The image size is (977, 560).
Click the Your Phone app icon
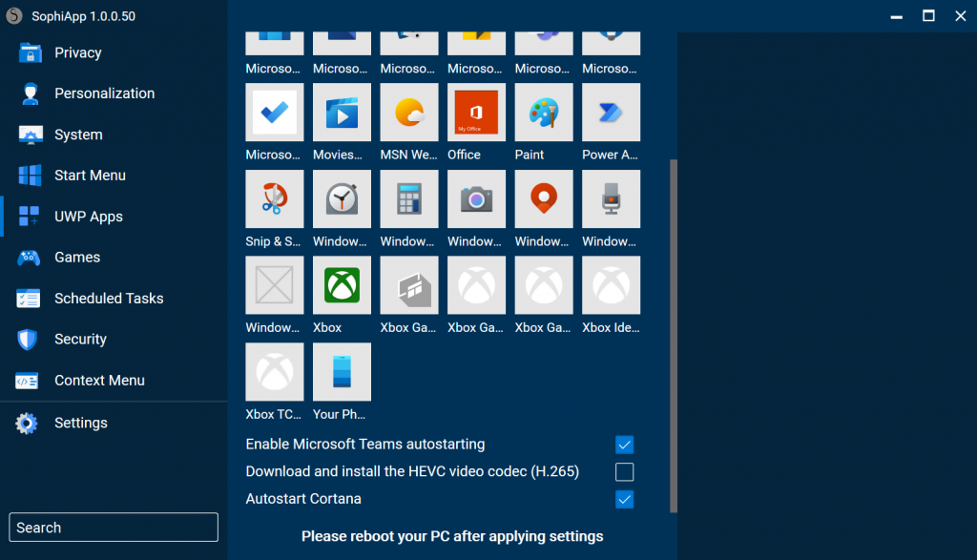341,371
